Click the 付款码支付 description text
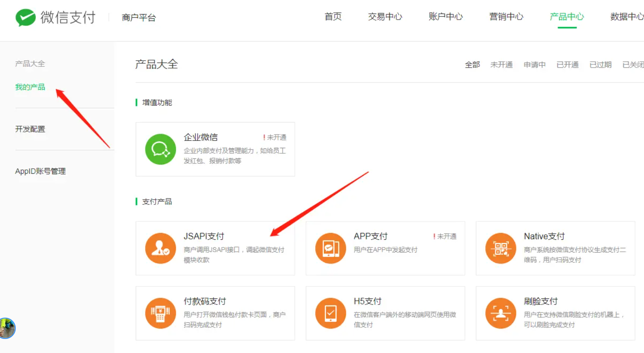This screenshot has height=353, width=644. click(x=235, y=320)
